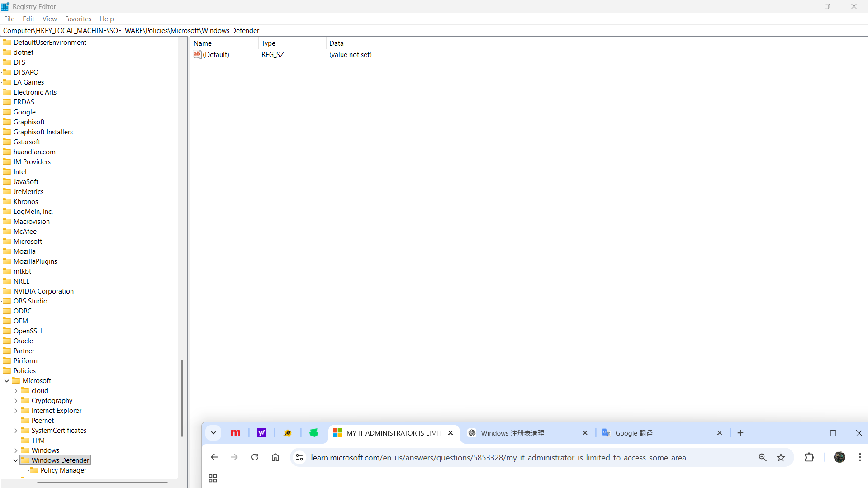Collapse the Microsoft key under Policies
This screenshot has width=868, height=488.
[7, 381]
